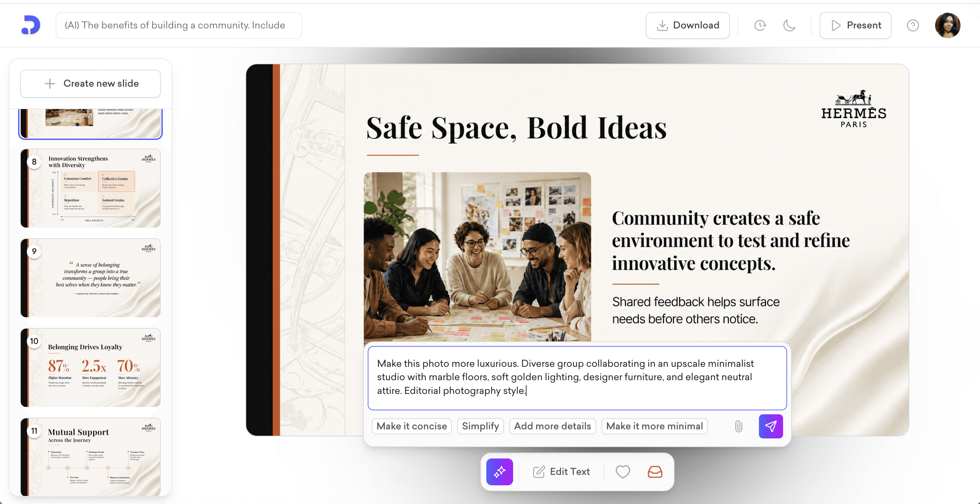Select slide 10 Belonging Drives Loyalty

point(90,367)
